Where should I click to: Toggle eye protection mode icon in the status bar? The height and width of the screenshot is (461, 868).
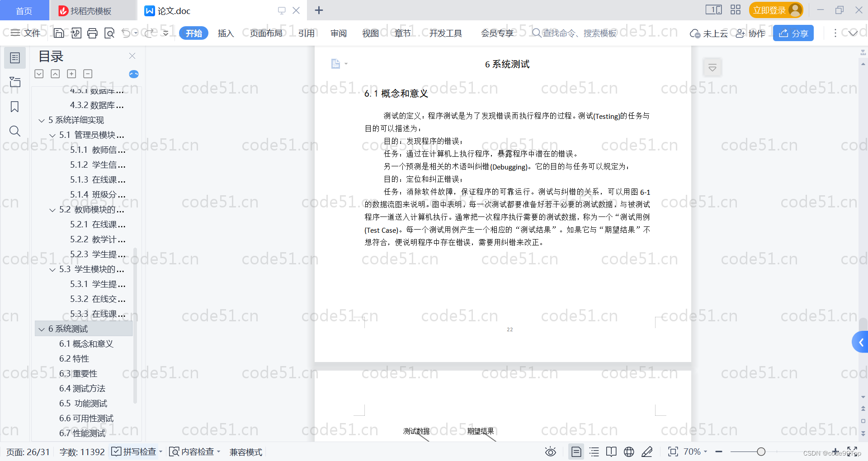point(550,452)
